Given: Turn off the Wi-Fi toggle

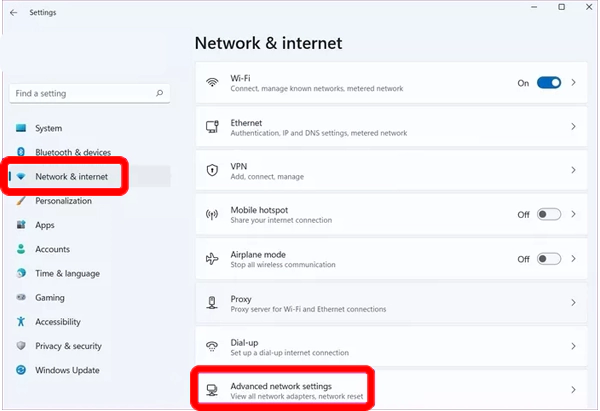Looking at the screenshot, I should (x=549, y=83).
